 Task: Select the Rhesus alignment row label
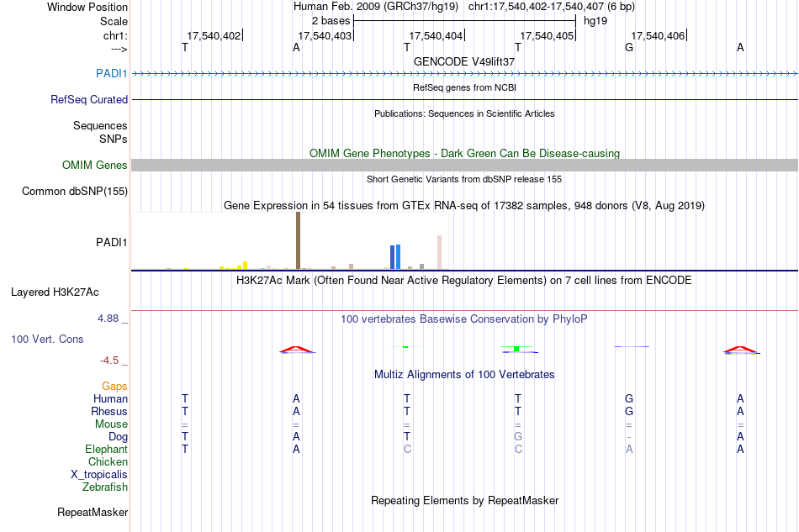[109, 411]
